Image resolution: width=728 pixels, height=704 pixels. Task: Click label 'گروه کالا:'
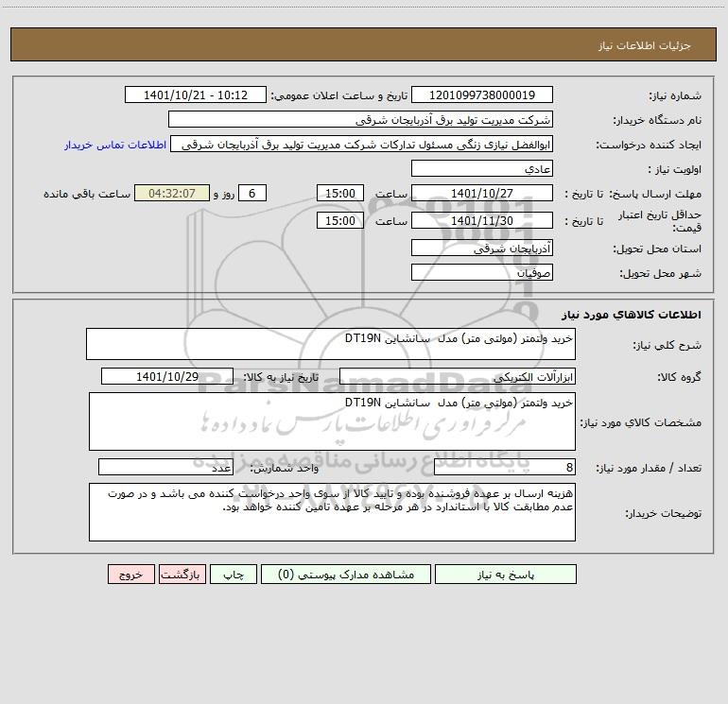[679, 377]
